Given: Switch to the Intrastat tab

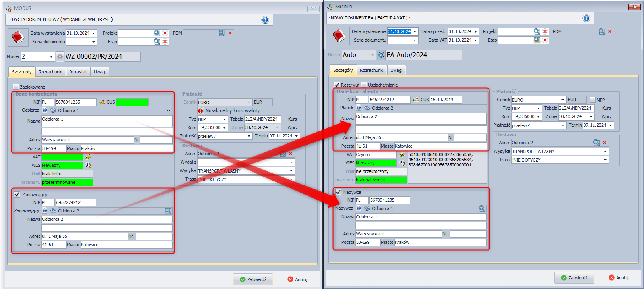Looking at the screenshot, I should click(x=78, y=72).
